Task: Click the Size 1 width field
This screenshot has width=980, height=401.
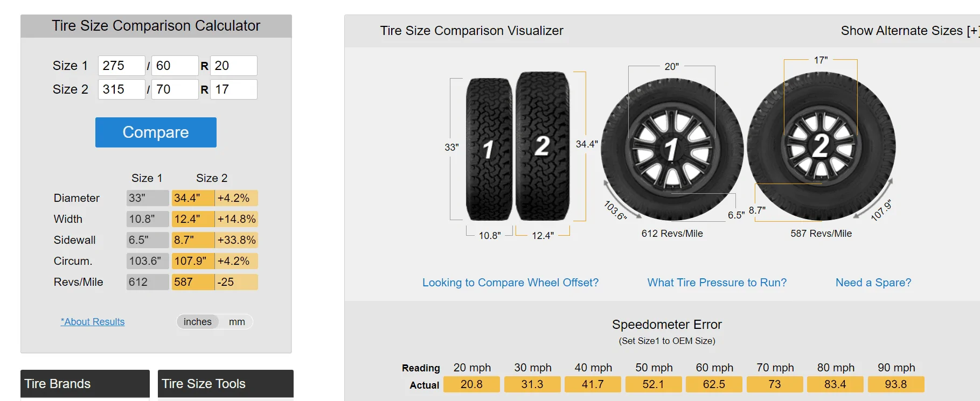Action: [x=121, y=66]
